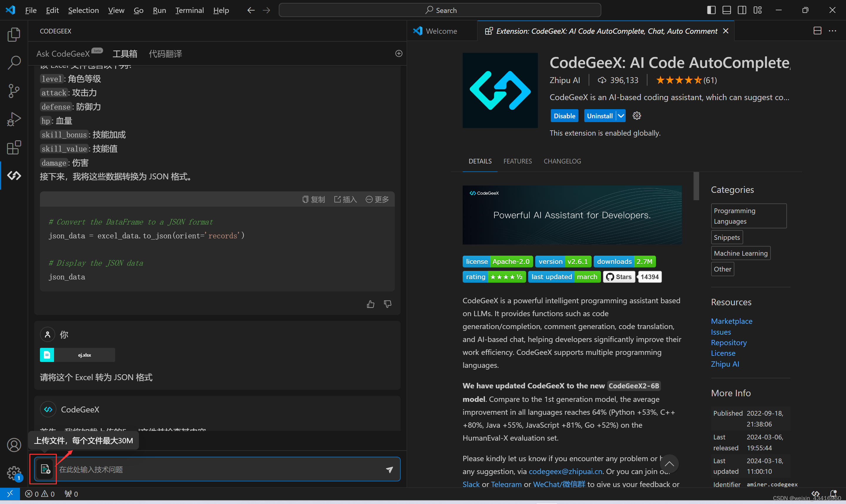Viewport: 846px width, 504px height.
Task: Click the Disable extension button
Action: pyautogui.click(x=564, y=116)
